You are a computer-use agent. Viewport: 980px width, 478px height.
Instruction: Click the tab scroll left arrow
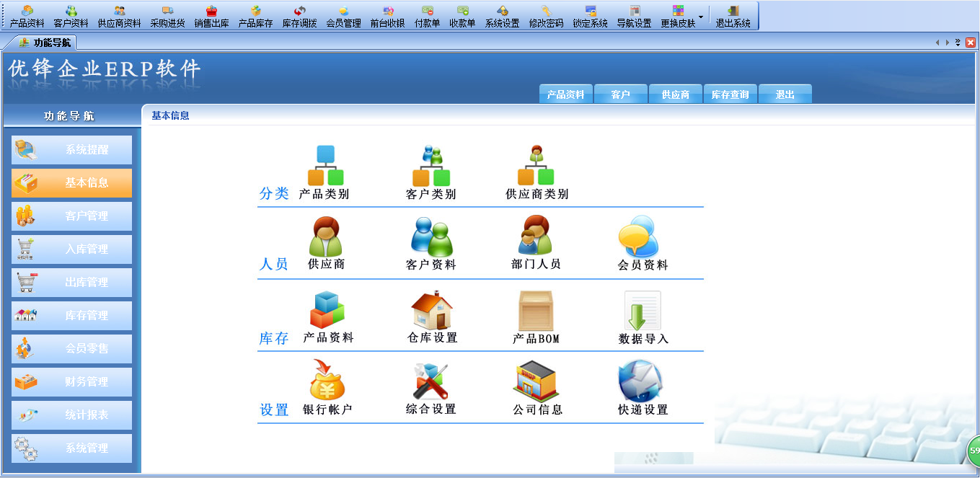[x=937, y=43]
